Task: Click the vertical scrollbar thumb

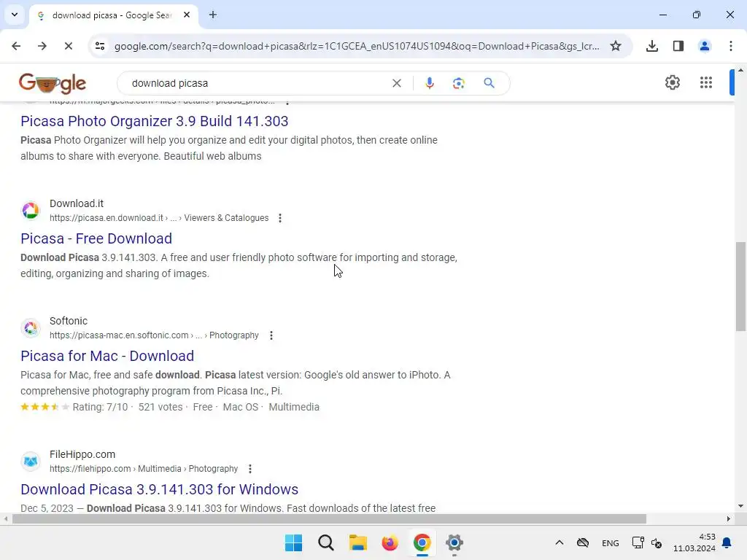Action: (741, 286)
